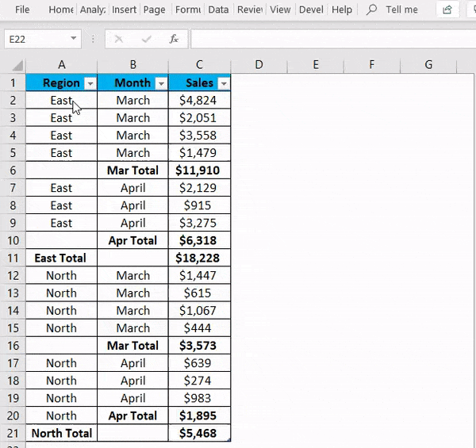Click the formula bar Cancel X icon
Screen dimensions: 476x448
(x=119, y=39)
